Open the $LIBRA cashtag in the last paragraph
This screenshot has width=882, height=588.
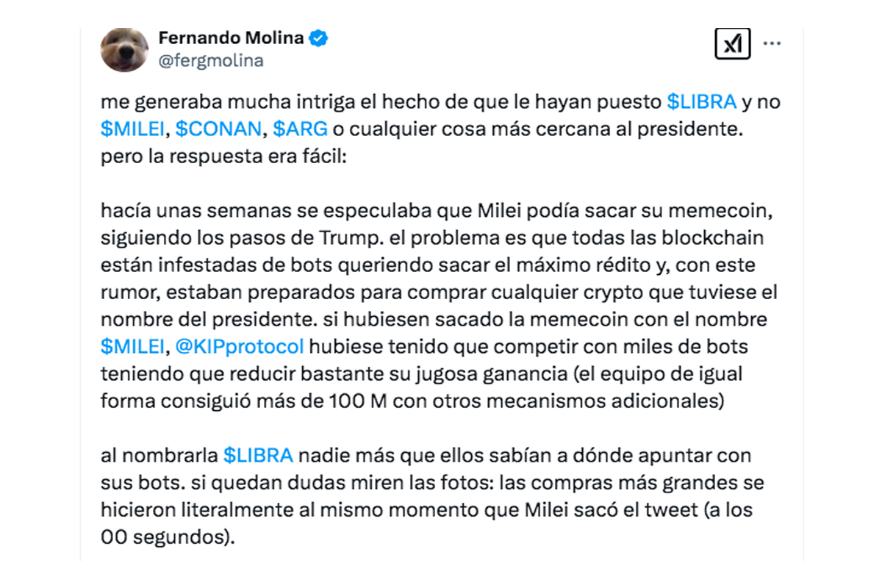coord(258,456)
